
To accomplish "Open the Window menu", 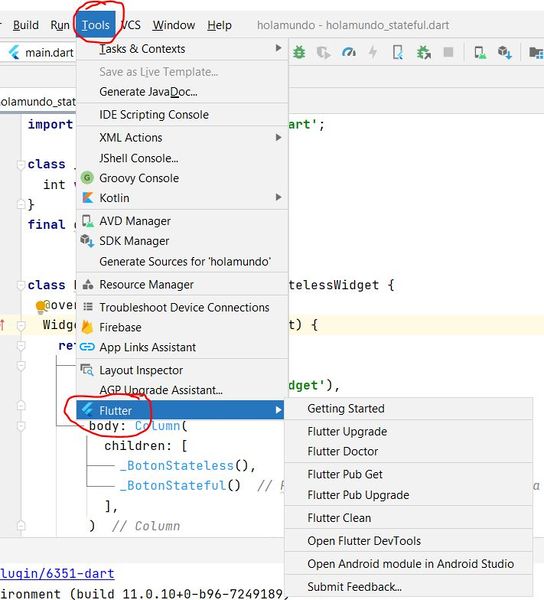I will pyautogui.click(x=174, y=25).
